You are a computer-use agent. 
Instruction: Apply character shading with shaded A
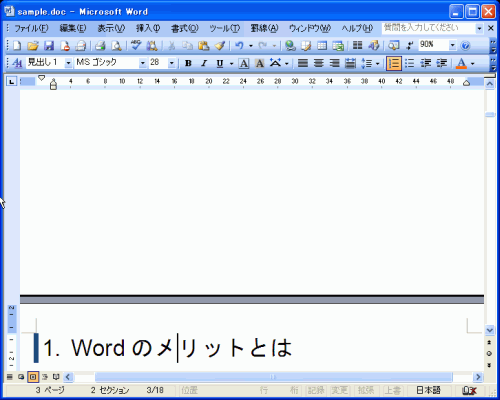[x=260, y=63]
